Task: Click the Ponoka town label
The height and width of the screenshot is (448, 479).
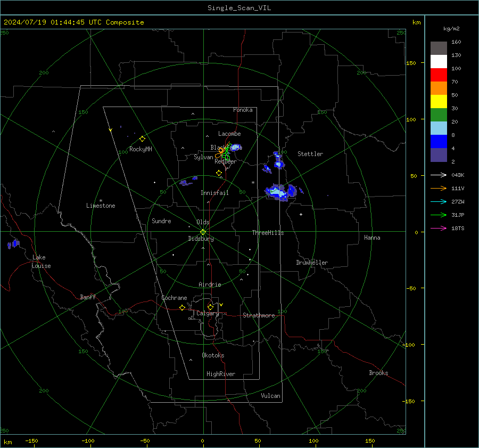Action: pyautogui.click(x=243, y=110)
